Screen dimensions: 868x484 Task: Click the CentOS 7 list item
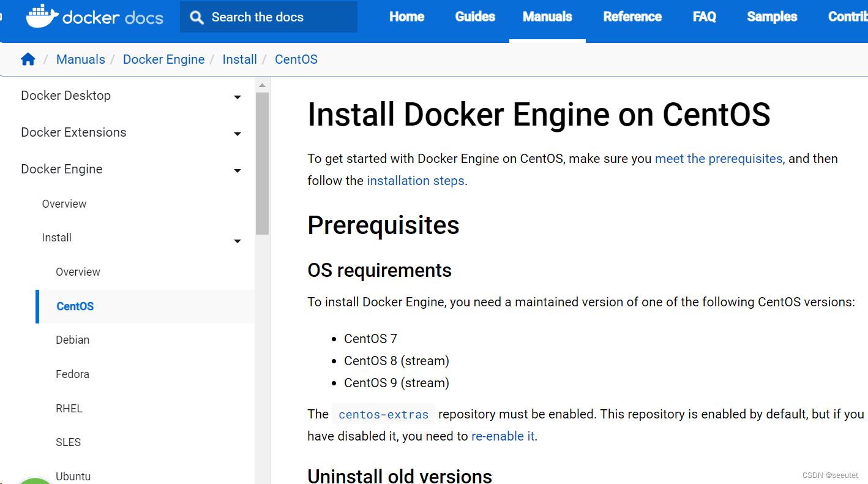[370, 339]
